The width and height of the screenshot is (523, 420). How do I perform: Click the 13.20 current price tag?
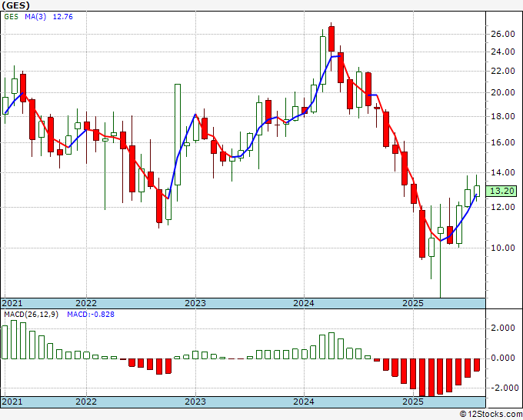coord(503,191)
